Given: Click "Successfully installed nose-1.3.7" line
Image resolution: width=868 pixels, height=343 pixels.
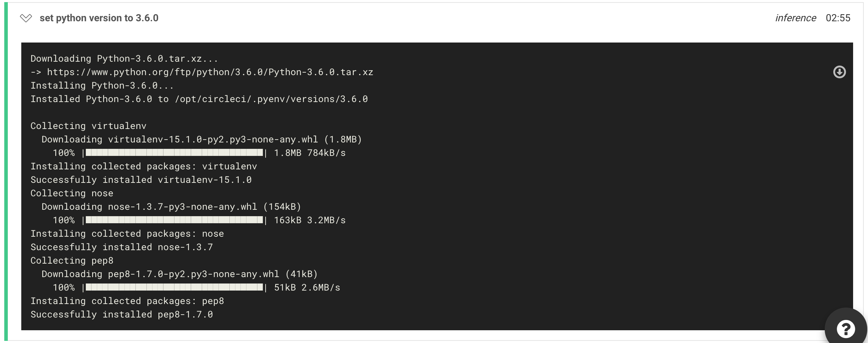Looking at the screenshot, I should [122, 247].
